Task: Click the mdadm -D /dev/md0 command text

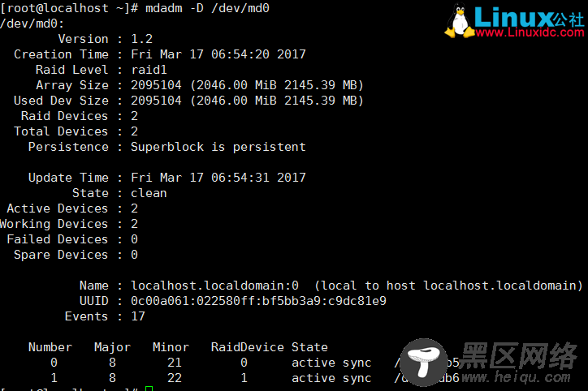Action: pos(207,8)
